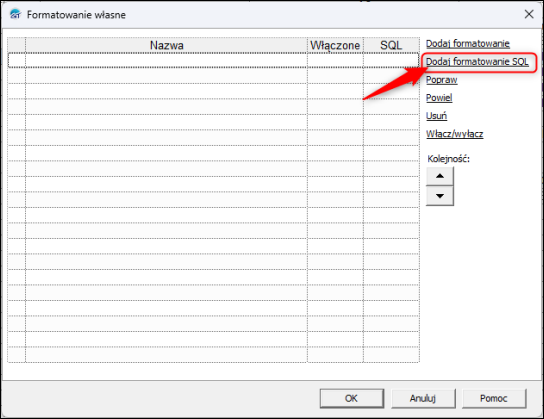Click the Powiel link

coord(439,98)
